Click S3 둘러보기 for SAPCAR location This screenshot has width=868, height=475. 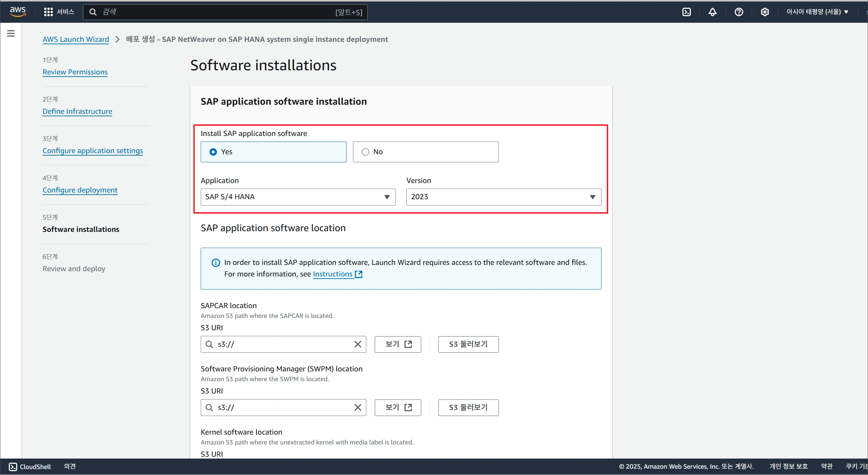(x=468, y=344)
